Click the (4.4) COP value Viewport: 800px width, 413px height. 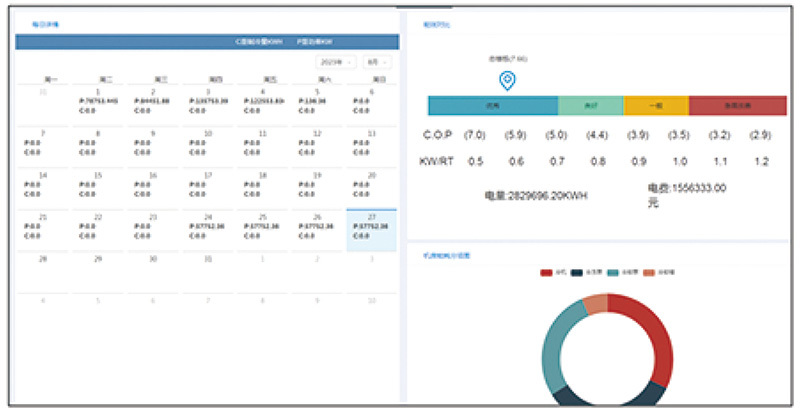597,135
